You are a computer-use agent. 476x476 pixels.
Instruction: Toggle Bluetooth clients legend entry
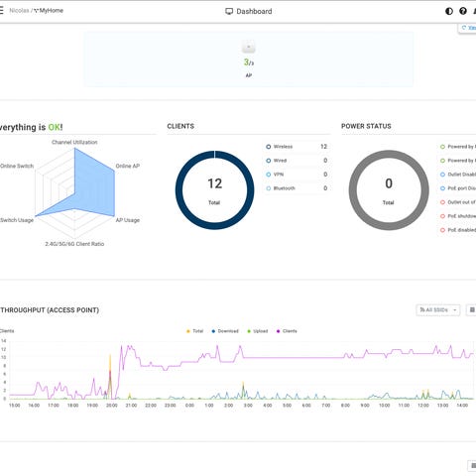click(297, 188)
